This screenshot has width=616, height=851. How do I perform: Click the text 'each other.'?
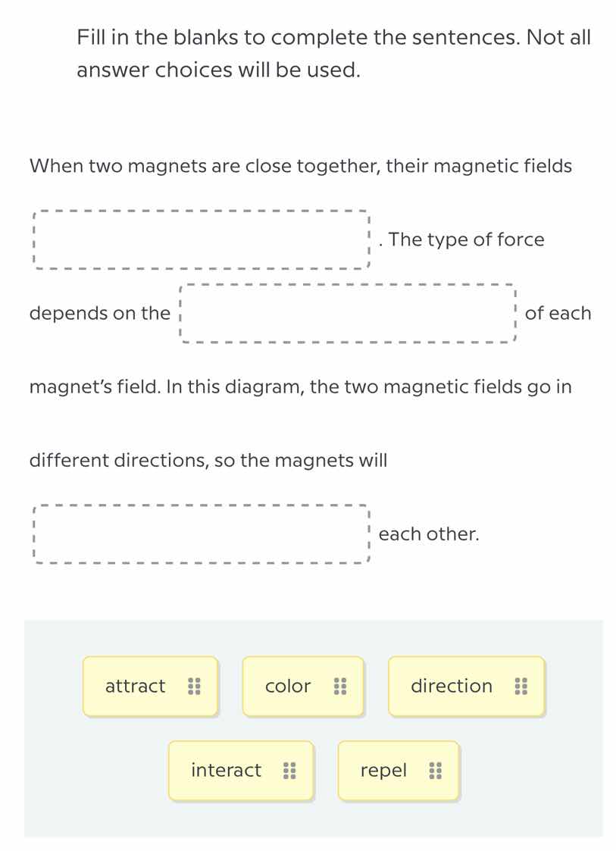coord(429,533)
